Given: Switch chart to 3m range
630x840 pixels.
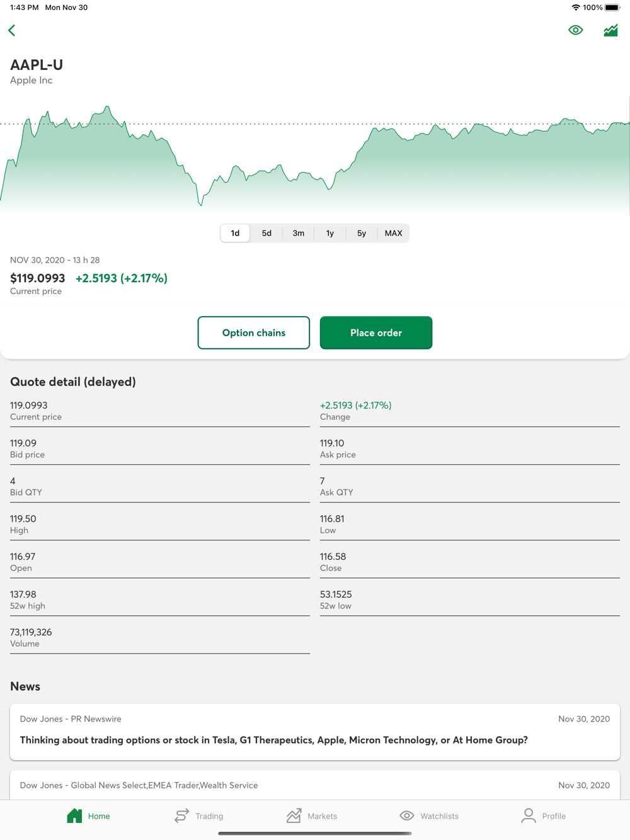Looking at the screenshot, I should [x=299, y=233].
